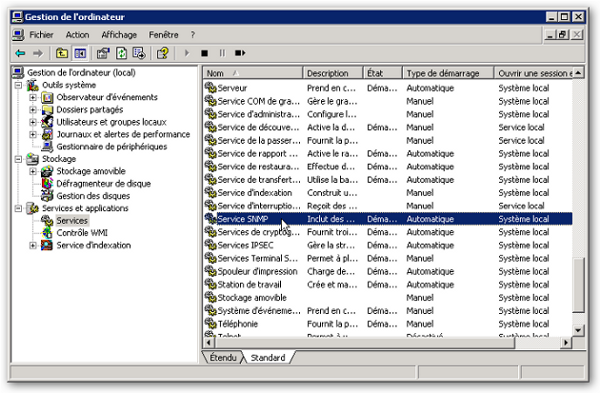Click the Observateur d'événements icon
This screenshot has height=393, width=600.
(x=47, y=97)
